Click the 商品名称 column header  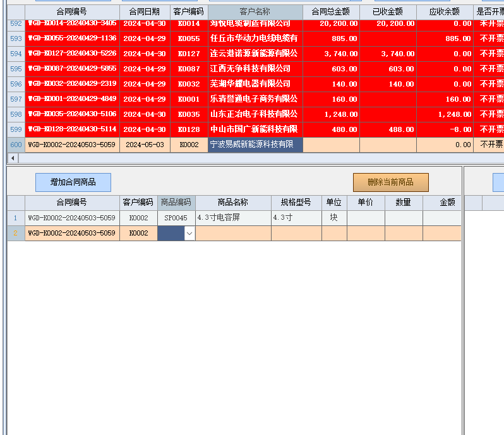[x=233, y=203]
